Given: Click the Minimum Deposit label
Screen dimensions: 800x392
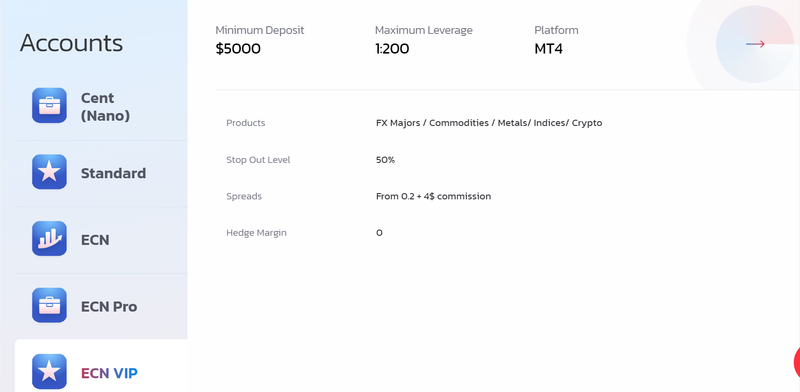Looking at the screenshot, I should click(x=260, y=30).
